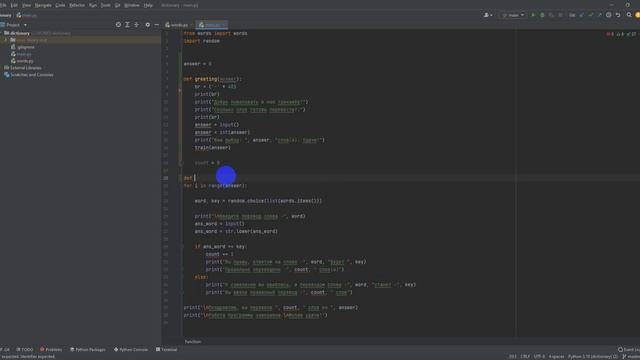Click the Git branch widget in status bar

tap(631, 356)
